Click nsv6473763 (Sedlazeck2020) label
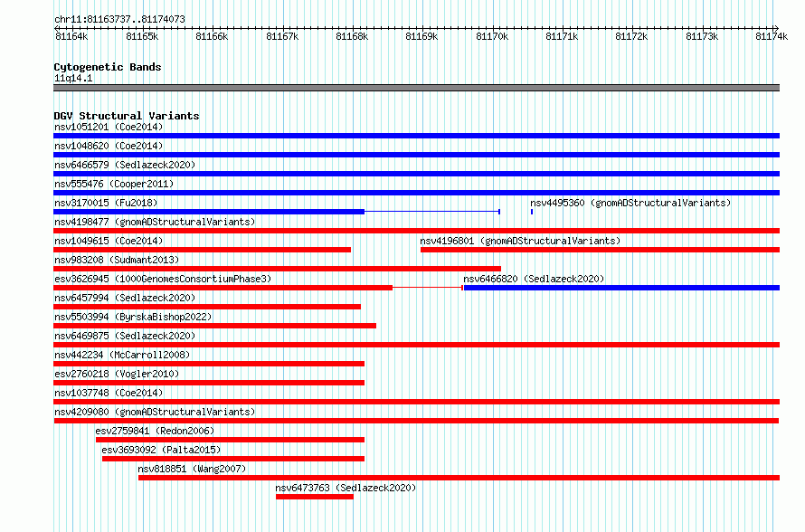The image size is (805, 532). [346, 488]
